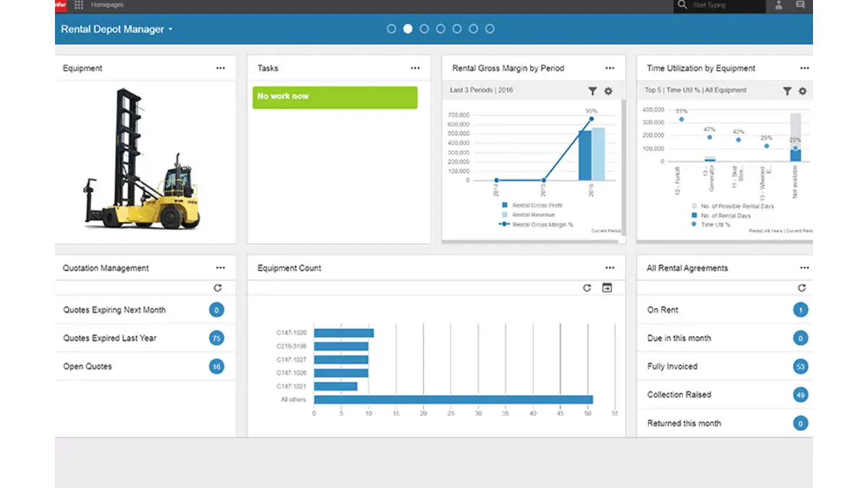
Task: Open Equipment Count drill-down window icon
Action: point(608,288)
